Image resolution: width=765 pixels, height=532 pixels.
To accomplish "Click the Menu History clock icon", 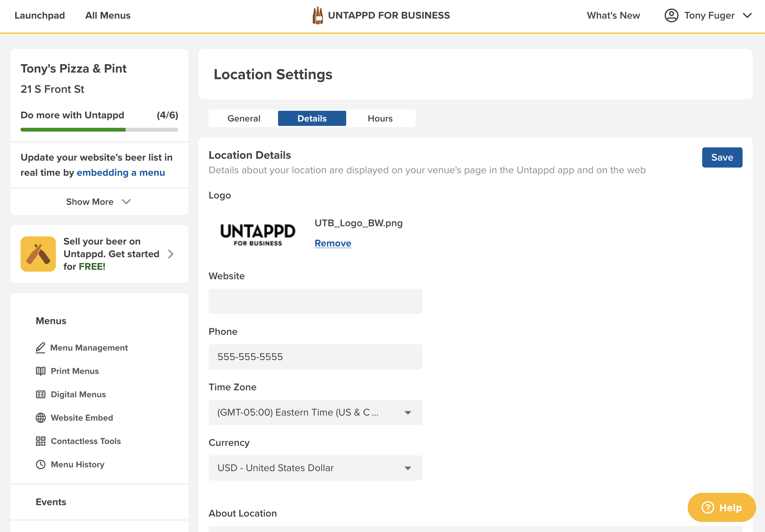I will pyautogui.click(x=41, y=464).
